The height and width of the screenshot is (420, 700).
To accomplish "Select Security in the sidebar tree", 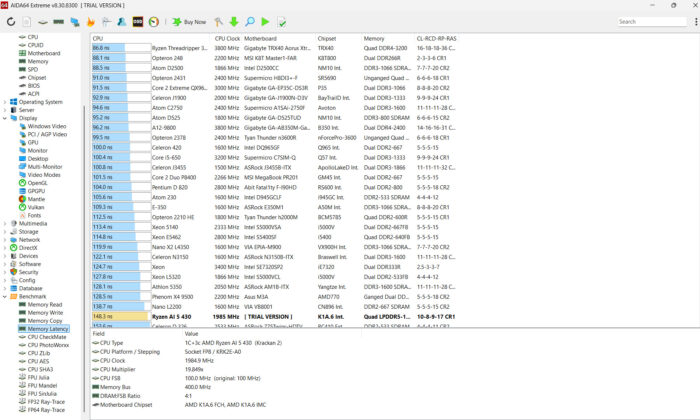I will point(28,272).
